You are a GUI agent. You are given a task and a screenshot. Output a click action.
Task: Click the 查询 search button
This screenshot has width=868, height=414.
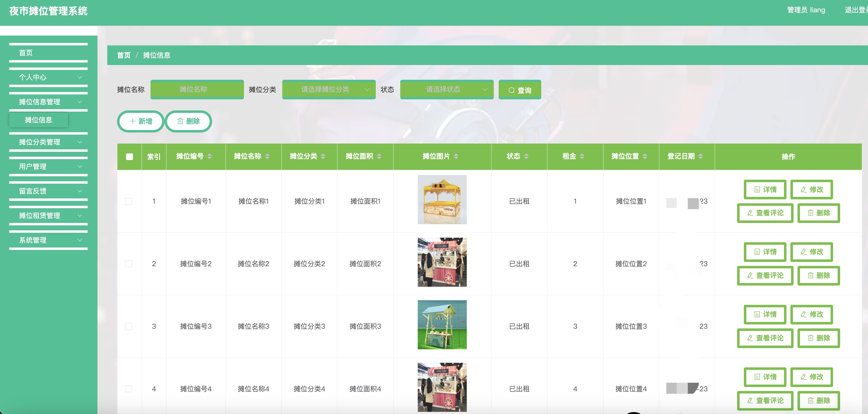click(x=520, y=90)
